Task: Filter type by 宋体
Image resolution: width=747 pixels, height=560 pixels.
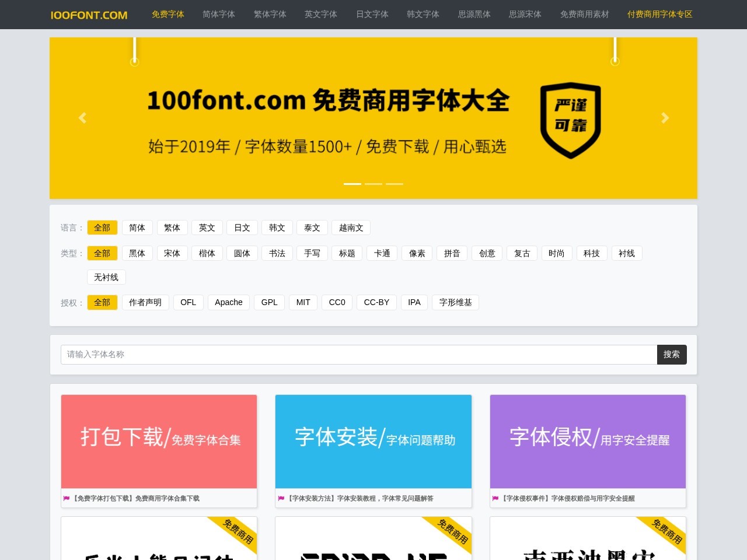Action: [x=172, y=253]
